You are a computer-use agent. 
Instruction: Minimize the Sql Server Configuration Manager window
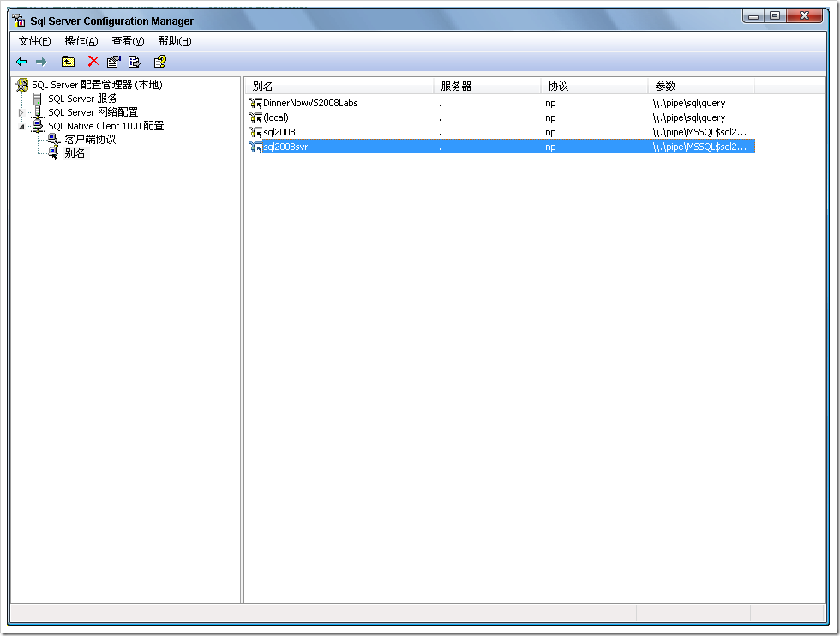coord(753,16)
